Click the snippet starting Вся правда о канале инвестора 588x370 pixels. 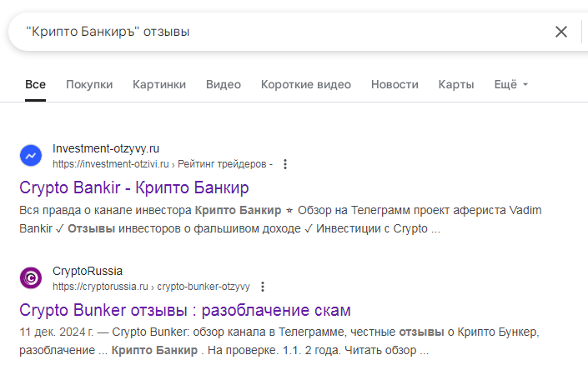[280, 219]
